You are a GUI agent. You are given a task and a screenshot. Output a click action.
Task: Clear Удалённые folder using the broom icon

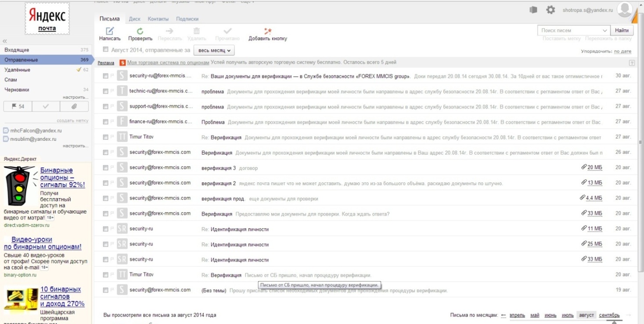tap(79, 69)
